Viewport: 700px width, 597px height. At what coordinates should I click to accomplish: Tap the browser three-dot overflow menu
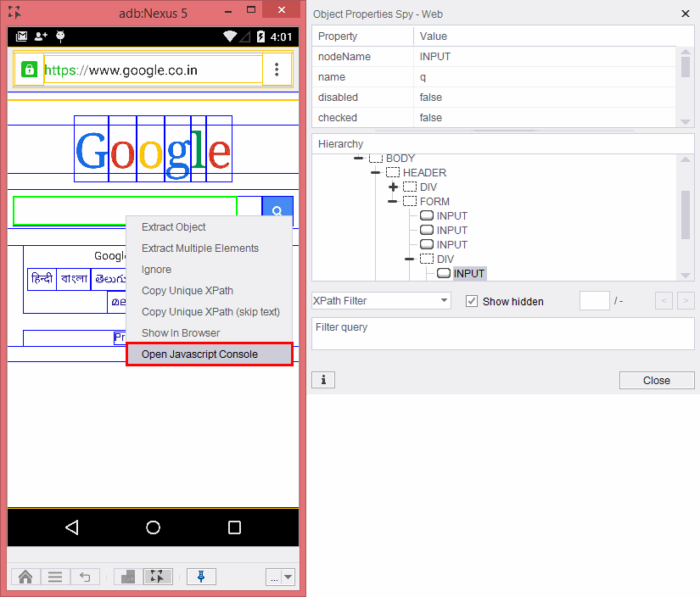pos(277,70)
